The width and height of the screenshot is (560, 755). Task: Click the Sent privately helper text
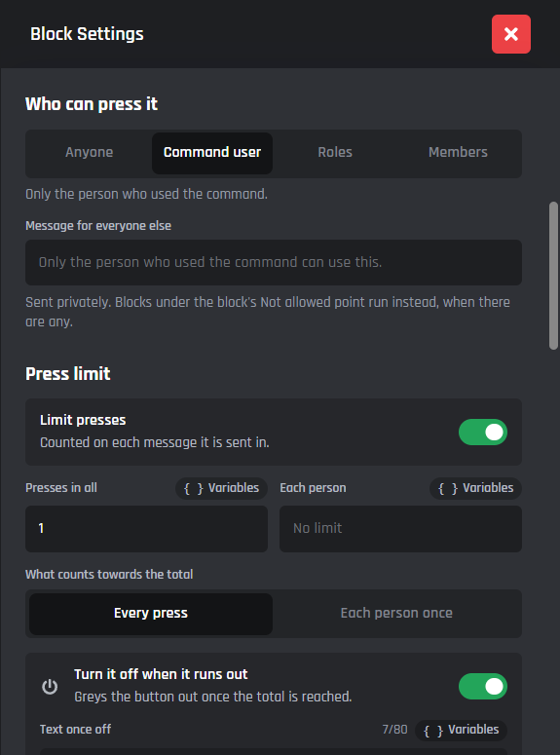268,312
